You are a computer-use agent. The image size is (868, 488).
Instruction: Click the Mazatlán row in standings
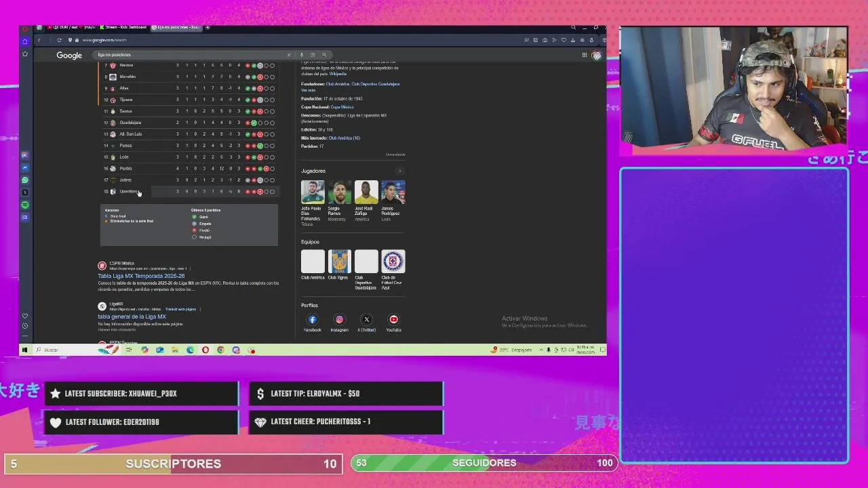point(189,77)
